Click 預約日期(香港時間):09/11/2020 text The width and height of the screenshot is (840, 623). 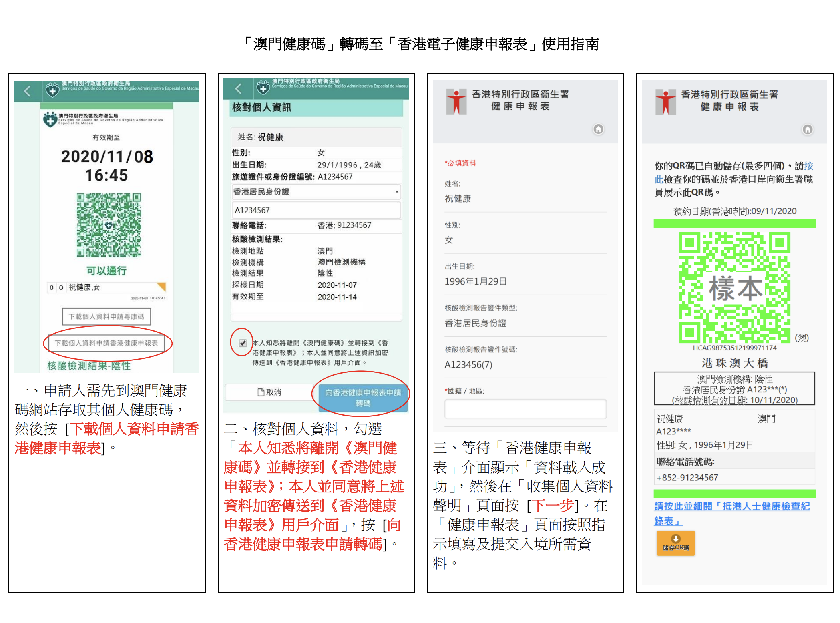[x=735, y=211]
